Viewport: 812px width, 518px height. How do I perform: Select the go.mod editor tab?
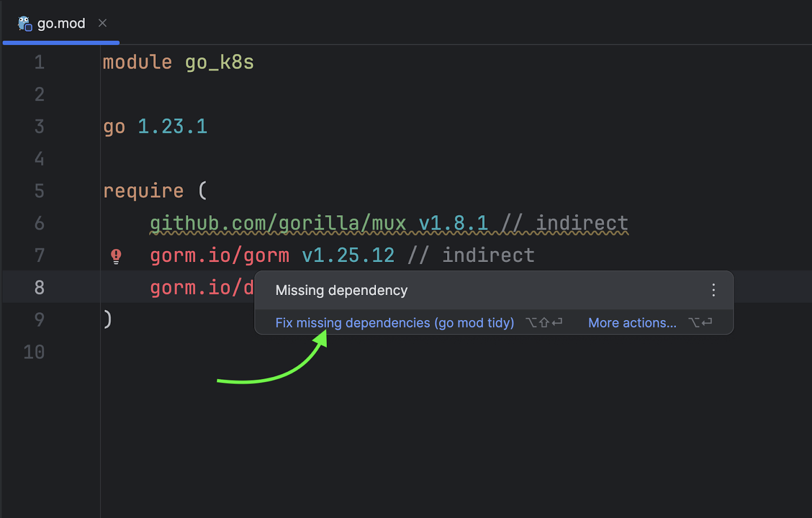pyautogui.click(x=61, y=23)
